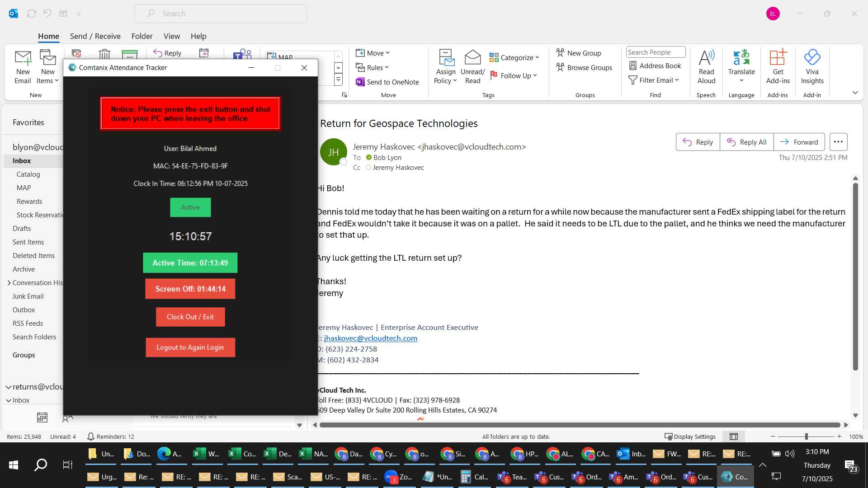Open Windows Start menu
The width and height of the screenshot is (868, 488).
pyautogui.click(x=14, y=465)
